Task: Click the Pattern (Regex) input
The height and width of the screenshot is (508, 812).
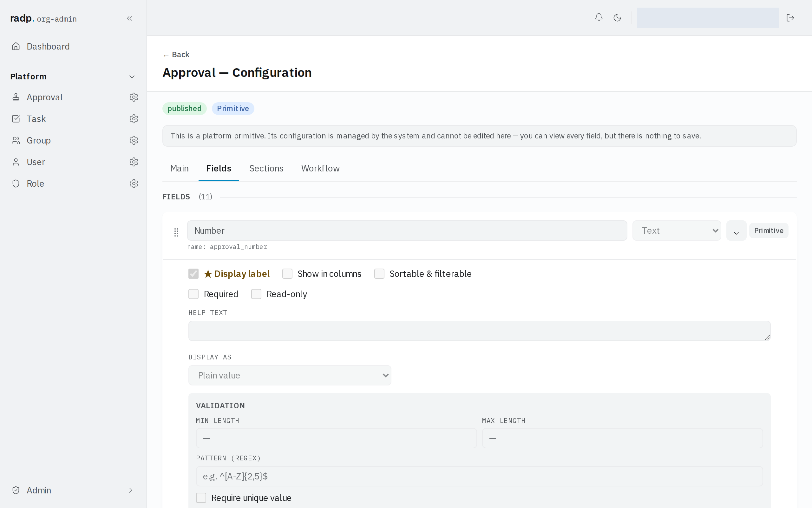Action: tap(479, 476)
